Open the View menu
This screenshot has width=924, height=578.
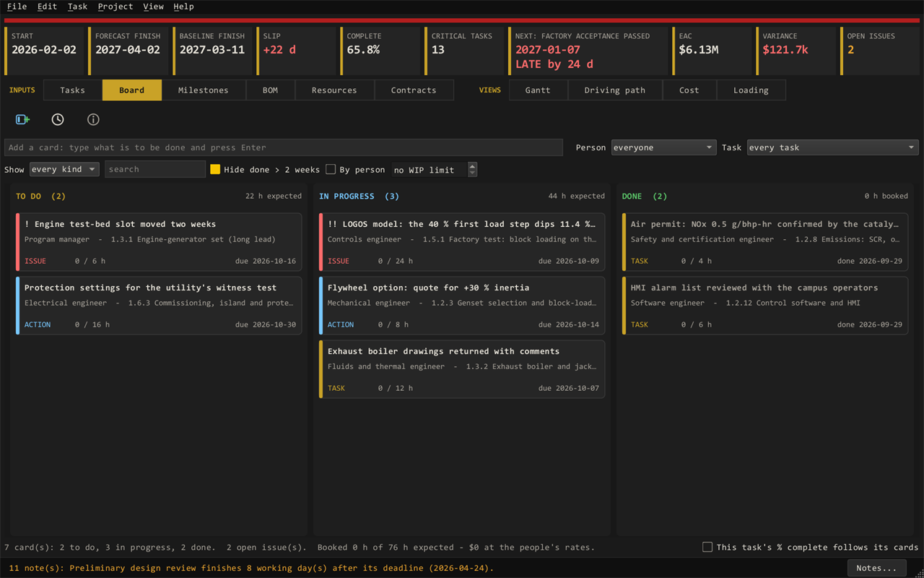tap(153, 7)
